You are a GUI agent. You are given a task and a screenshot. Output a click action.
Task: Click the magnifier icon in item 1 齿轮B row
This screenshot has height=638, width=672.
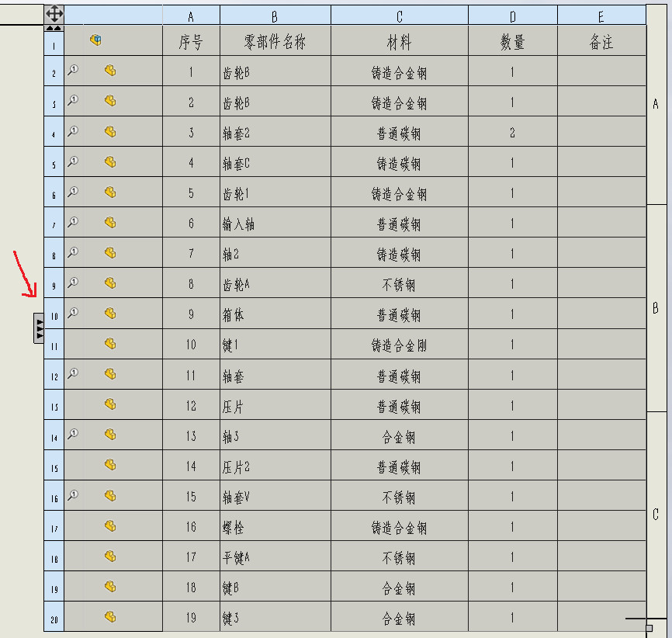pyautogui.click(x=73, y=70)
